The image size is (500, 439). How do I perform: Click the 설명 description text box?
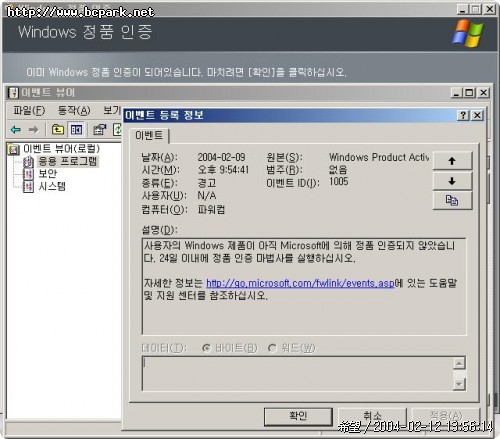click(x=304, y=287)
